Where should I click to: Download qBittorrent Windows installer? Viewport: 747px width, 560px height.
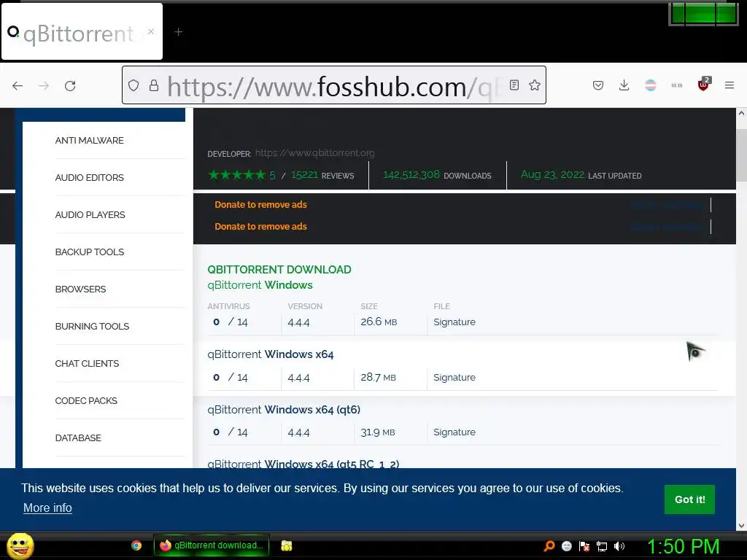260,285
